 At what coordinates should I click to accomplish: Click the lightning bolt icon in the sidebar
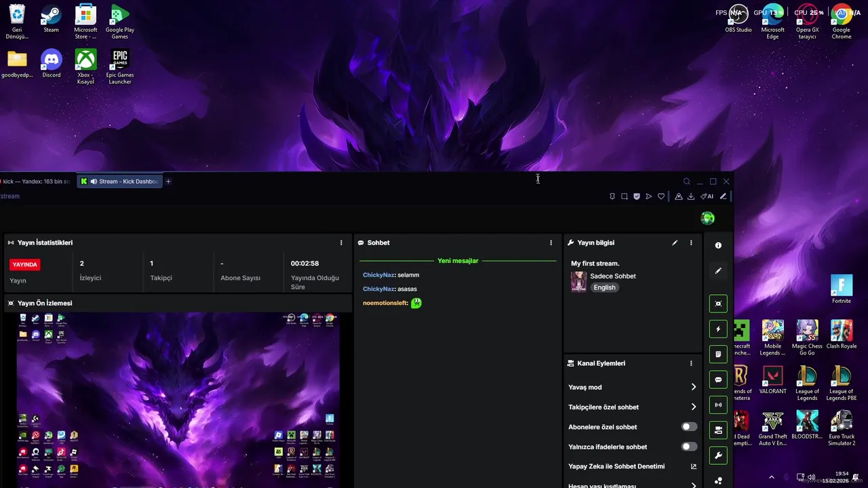click(718, 329)
